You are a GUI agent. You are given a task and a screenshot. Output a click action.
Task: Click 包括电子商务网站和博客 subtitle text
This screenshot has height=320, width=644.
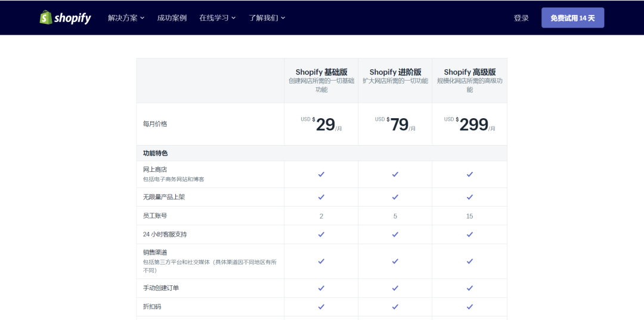[x=174, y=179]
